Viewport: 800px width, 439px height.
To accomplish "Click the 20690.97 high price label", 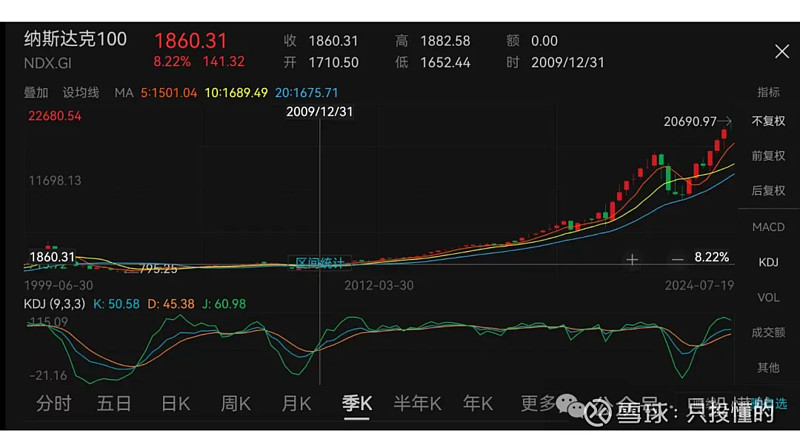I will pyautogui.click(x=690, y=121).
